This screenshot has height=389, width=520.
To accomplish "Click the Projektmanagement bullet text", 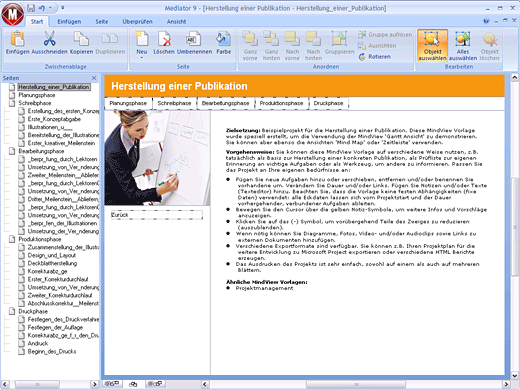I will (264, 288).
